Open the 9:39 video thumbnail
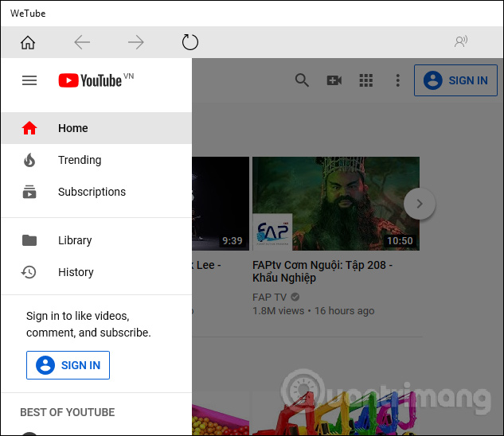Viewport: 504px width, 436px height. pyautogui.click(x=221, y=204)
